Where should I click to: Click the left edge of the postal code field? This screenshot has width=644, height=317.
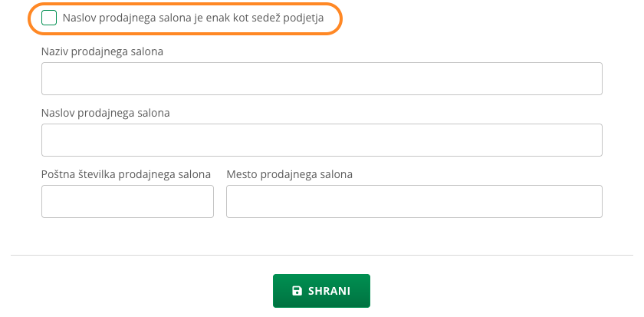48,201
